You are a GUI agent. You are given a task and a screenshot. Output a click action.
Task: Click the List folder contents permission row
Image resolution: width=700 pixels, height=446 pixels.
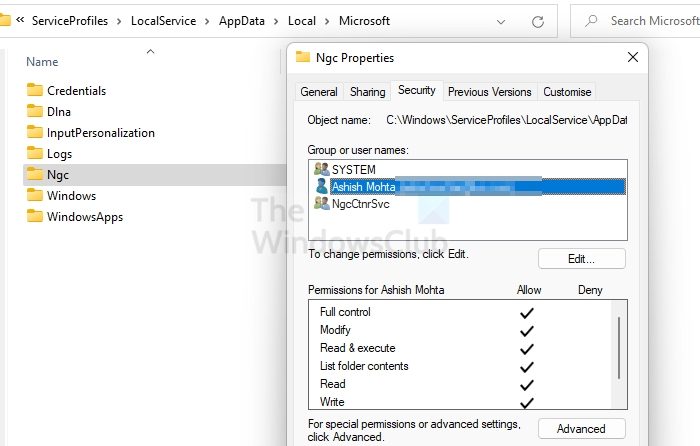click(x=460, y=366)
